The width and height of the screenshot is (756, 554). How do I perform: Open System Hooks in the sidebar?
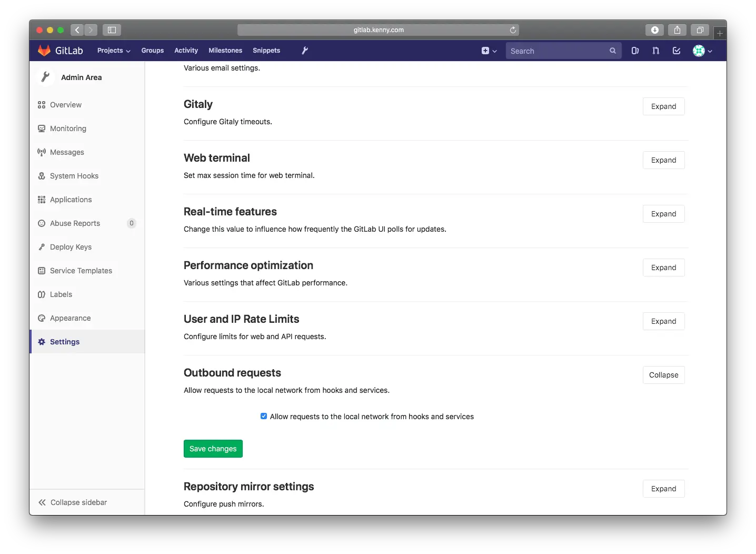[x=74, y=176]
